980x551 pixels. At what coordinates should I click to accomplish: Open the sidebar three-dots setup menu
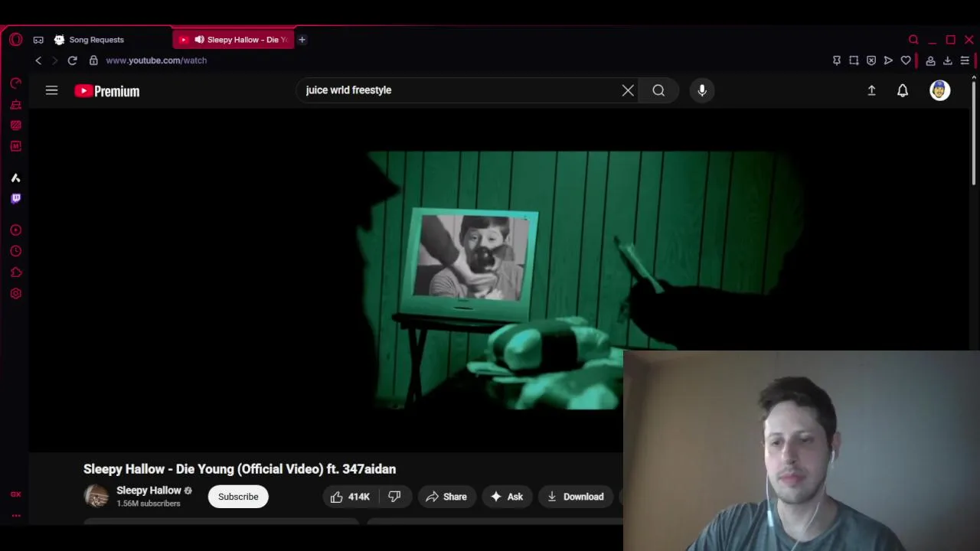tap(15, 516)
